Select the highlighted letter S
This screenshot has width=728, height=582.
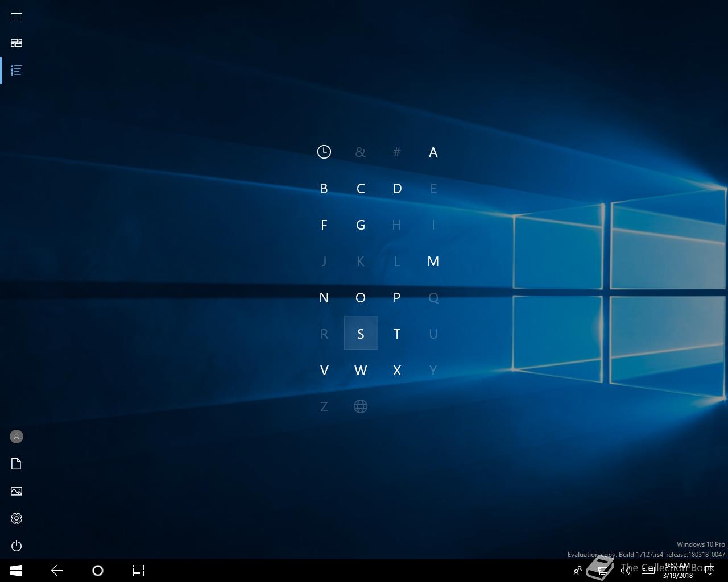tap(361, 334)
